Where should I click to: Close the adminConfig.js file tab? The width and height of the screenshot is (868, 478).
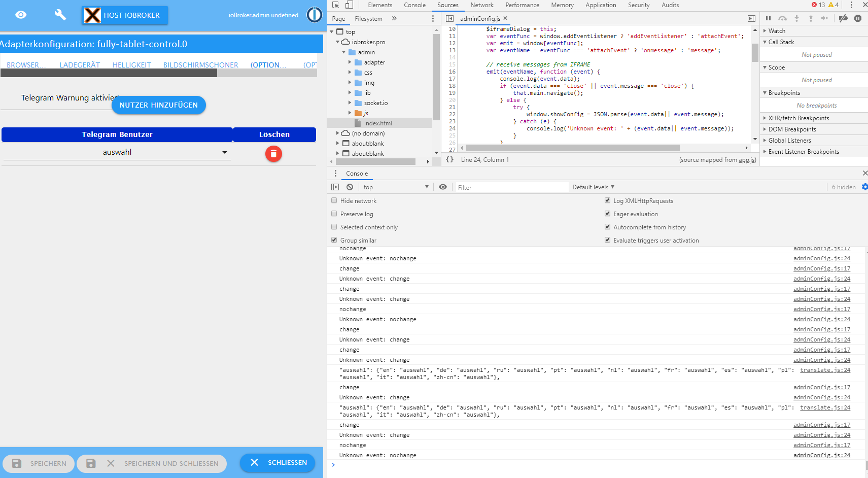point(505,18)
